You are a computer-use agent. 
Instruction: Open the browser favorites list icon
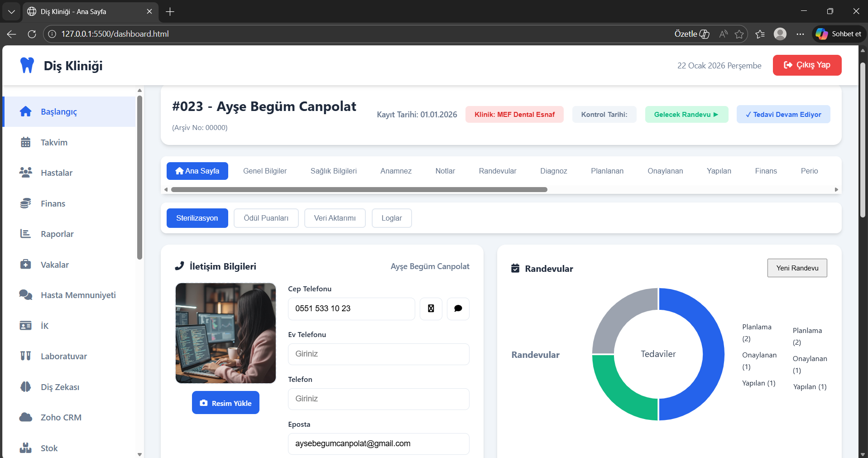pos(760,34)
